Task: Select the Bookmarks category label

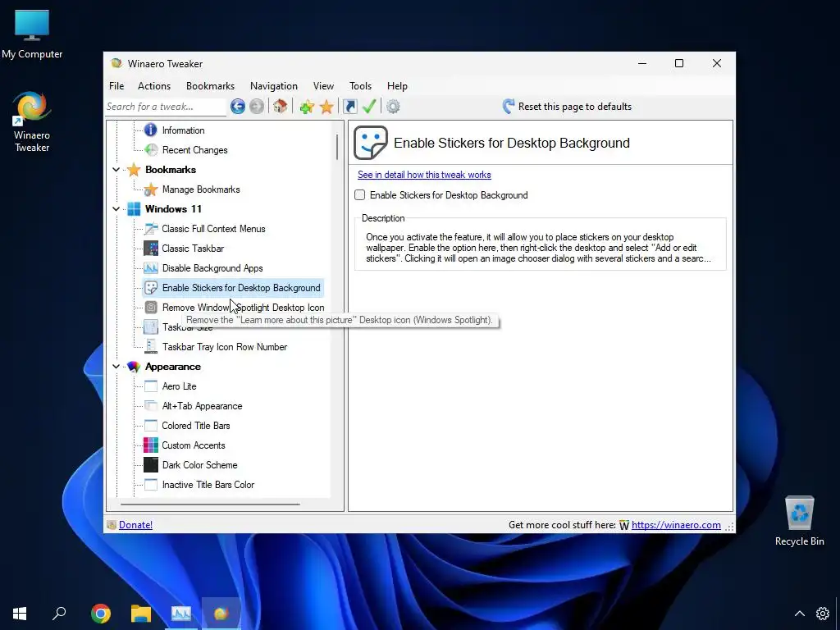Action: coord(171,170)
